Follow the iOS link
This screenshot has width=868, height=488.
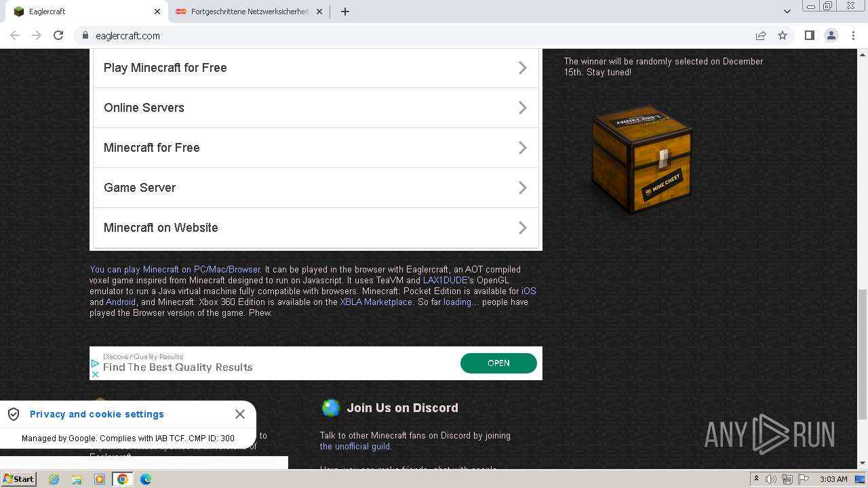click(x=528, y=291)
